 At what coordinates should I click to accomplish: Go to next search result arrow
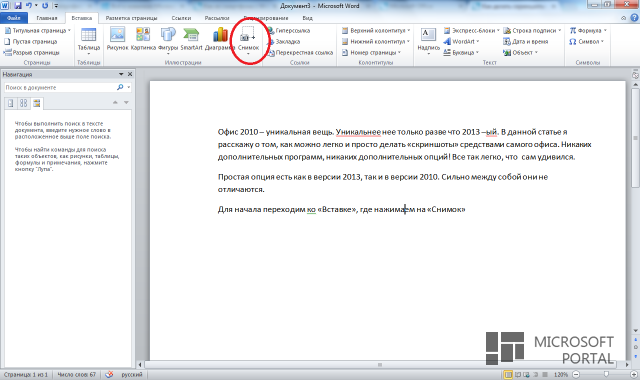click(x=126, y=102)
